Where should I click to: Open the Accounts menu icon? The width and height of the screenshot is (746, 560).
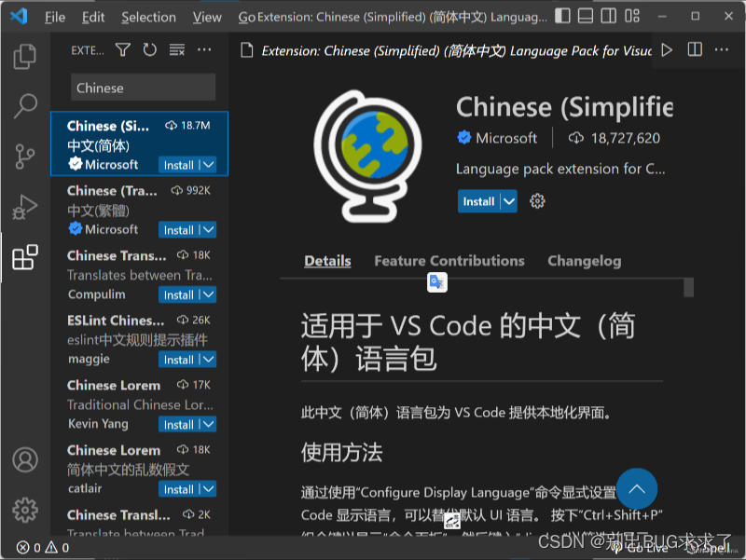[x=25, y=459]
